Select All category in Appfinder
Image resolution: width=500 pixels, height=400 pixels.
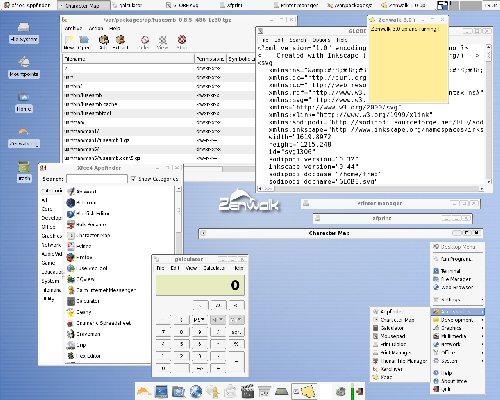pyautogui.click(x=44, y=200)
